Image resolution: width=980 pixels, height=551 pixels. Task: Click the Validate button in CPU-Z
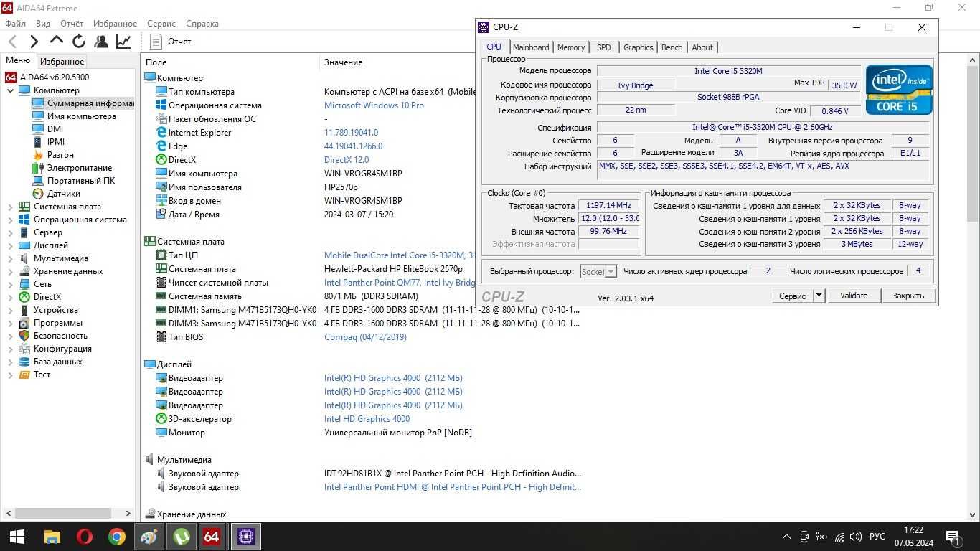[x=854, y=296]
